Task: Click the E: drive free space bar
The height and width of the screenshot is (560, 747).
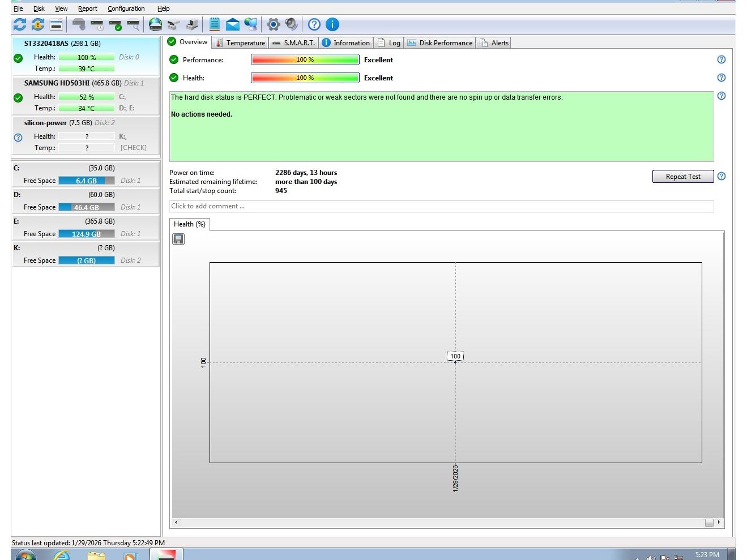Action: pos(86,234)
